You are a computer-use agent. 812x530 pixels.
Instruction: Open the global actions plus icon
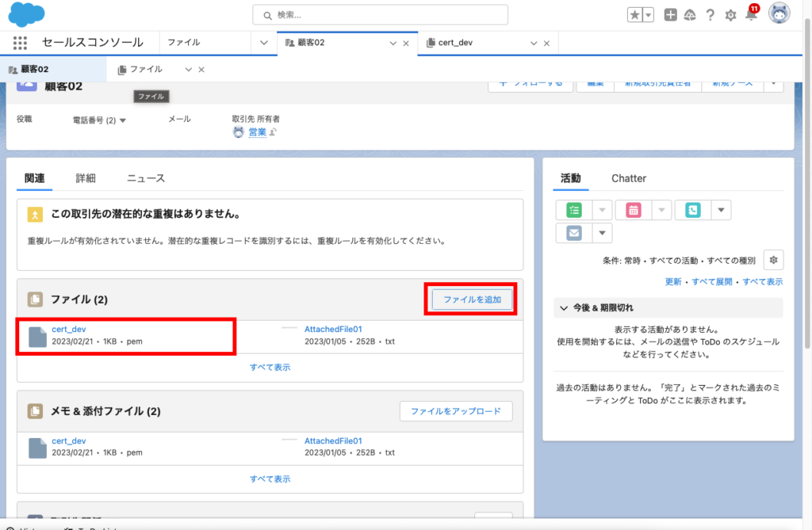coord(671,15)
